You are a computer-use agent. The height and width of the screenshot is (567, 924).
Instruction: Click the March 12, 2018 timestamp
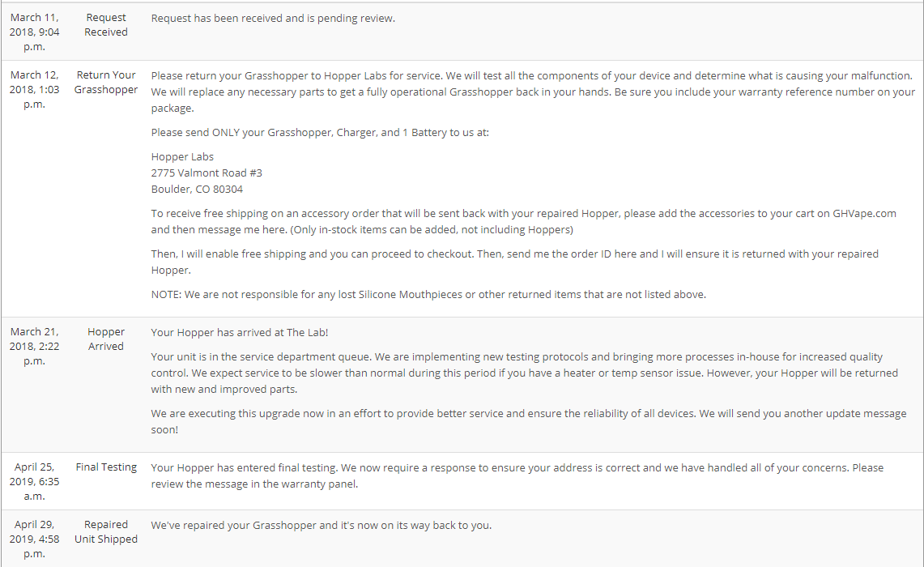click(34, 90)
